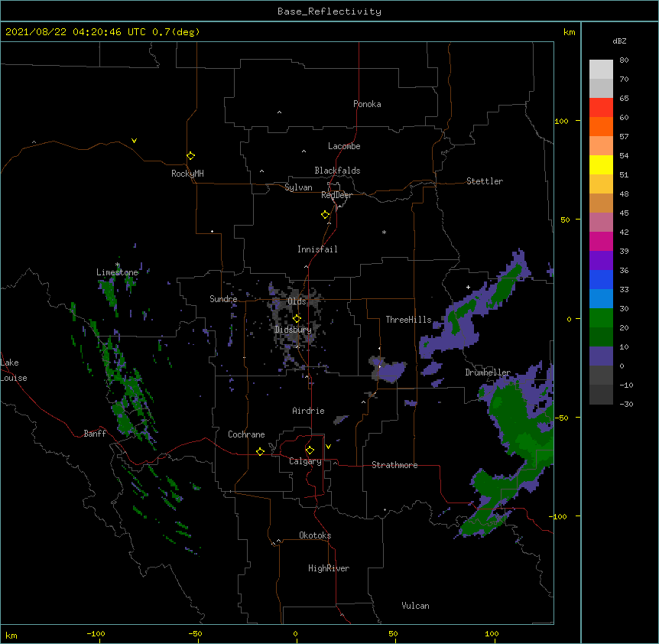Click the white asterisk marker east of Innisfail

[x=384, y=232]
